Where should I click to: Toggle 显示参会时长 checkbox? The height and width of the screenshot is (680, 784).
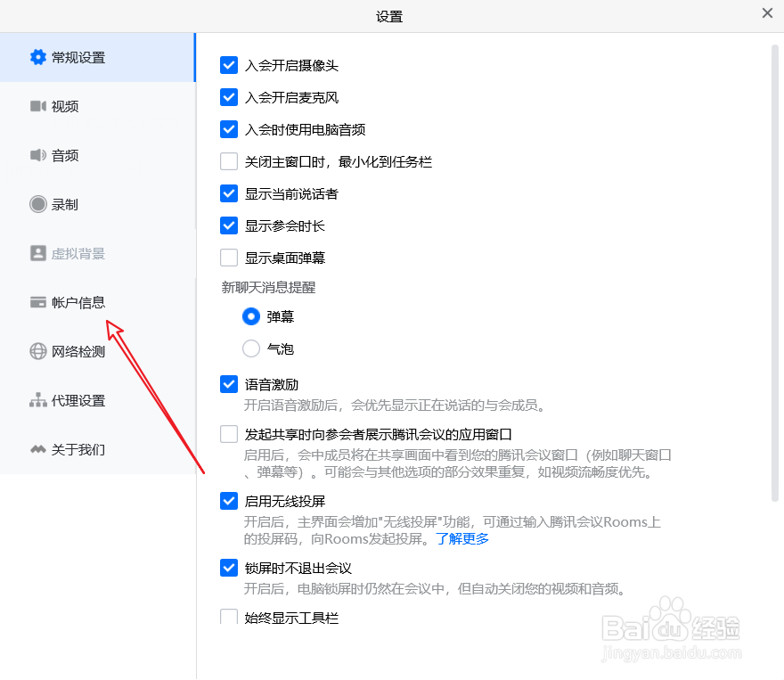point(229,225)
